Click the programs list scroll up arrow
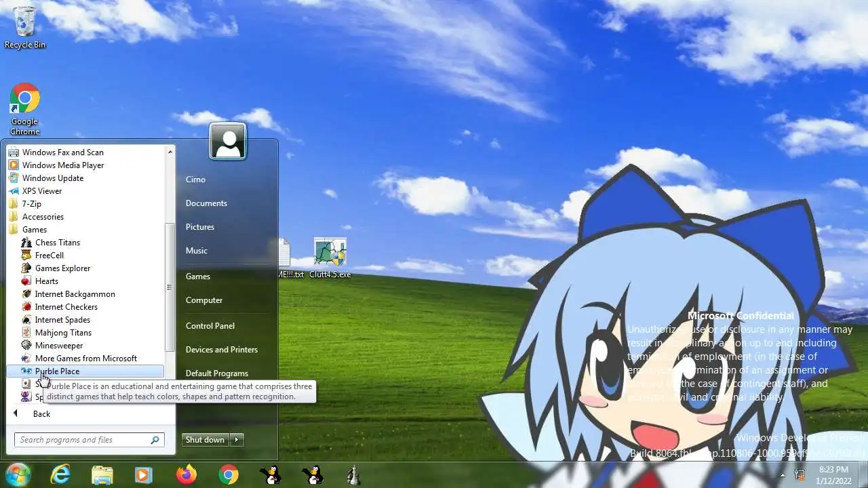This screenshot has width=868, height=488. click(x=170, y=152)
